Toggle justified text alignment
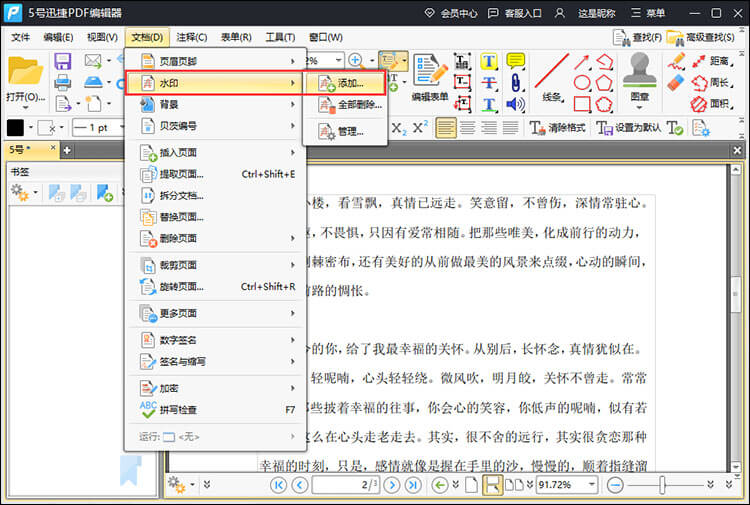The width and height of the screenshot is (750, 505). (510, 128)
